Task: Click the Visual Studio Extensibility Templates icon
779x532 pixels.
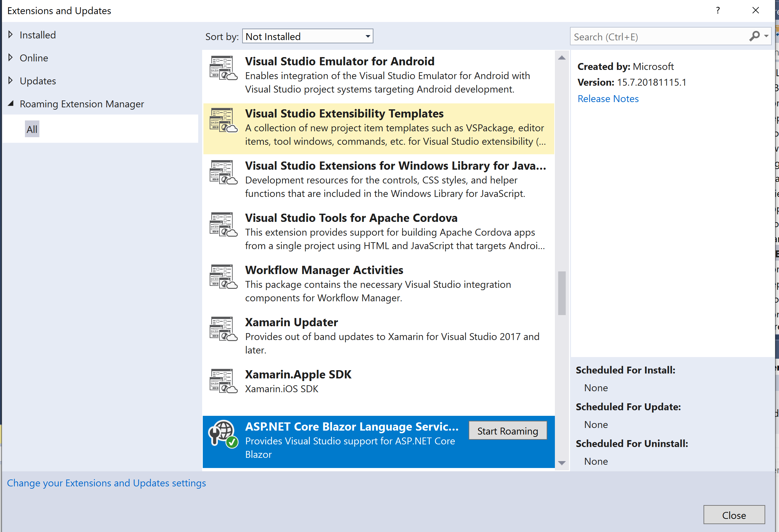Action: point(223,120)
